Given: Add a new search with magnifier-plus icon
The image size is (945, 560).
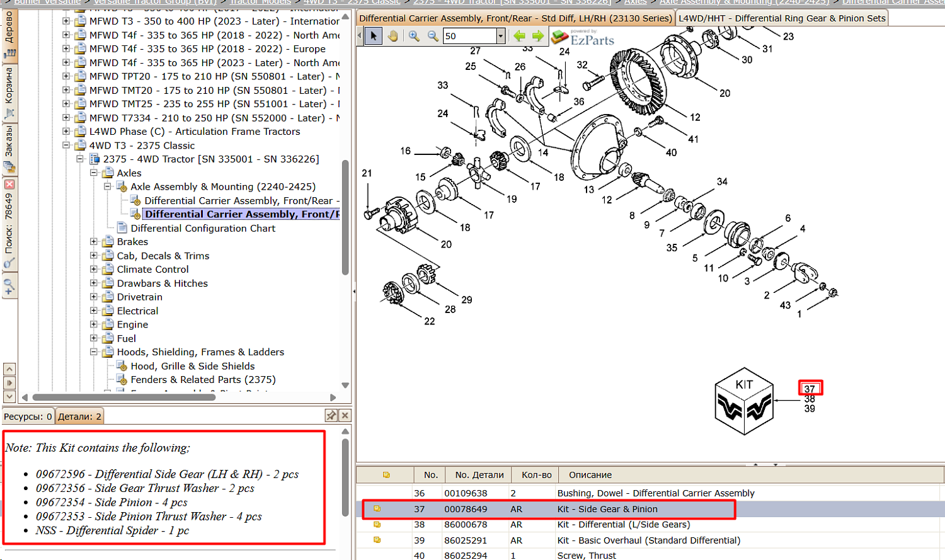Looking at the screenshot, I should pyautogui.click(x=9, y=287).
